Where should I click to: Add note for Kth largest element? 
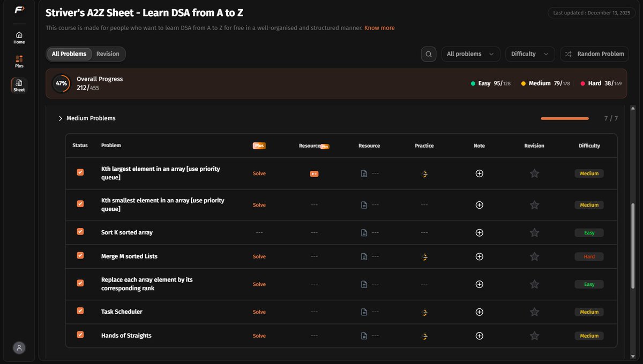point(480,173)
